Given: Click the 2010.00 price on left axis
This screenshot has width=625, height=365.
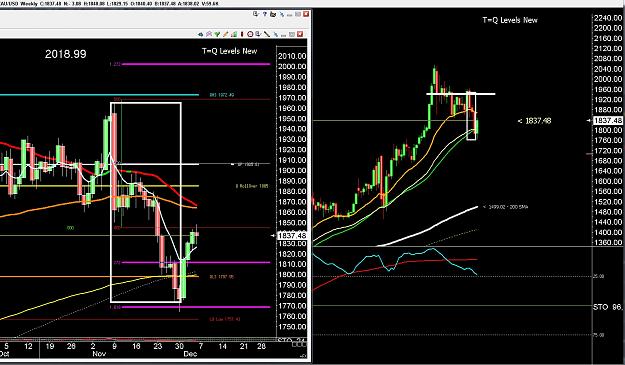Looking at the screenshot, I should [x=292, y=56].
